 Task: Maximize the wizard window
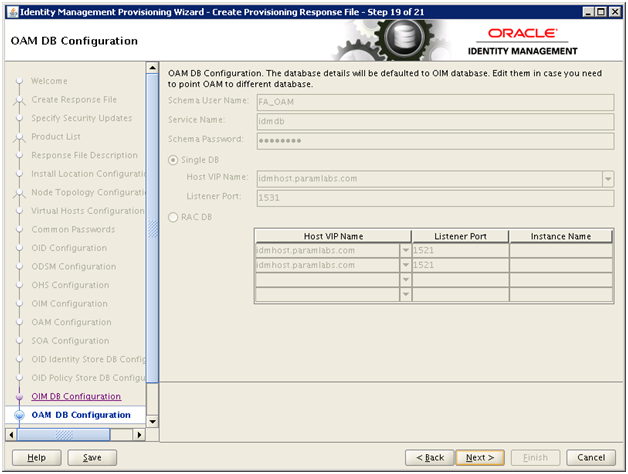tap(601, 12)
